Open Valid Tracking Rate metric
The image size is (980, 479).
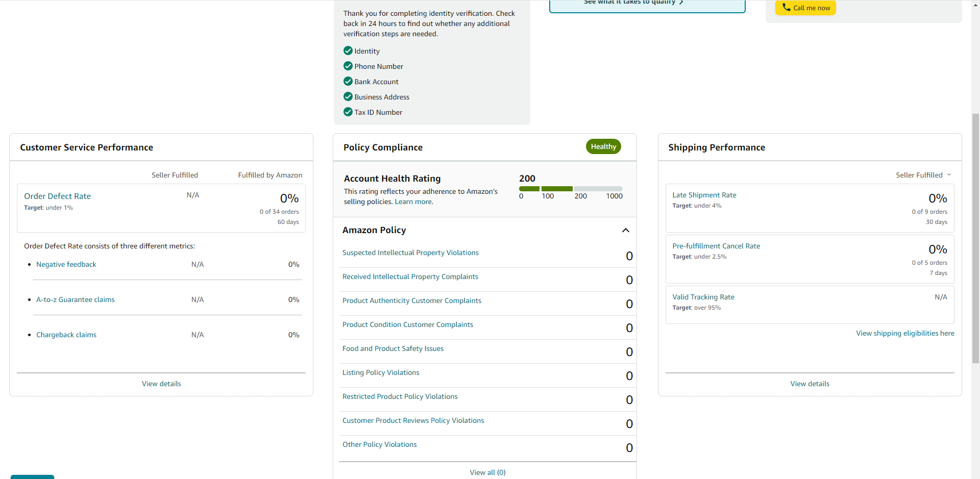click(703, 297)
